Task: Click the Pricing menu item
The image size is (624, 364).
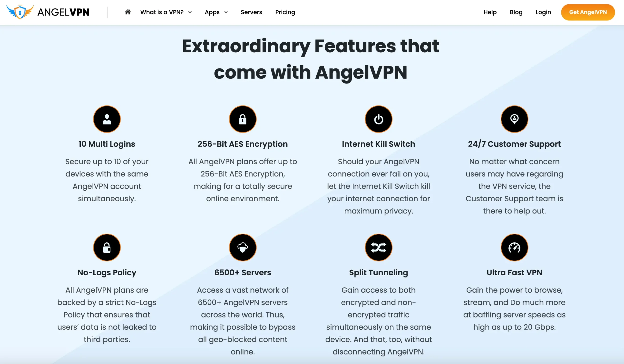Action: (285, 12)
